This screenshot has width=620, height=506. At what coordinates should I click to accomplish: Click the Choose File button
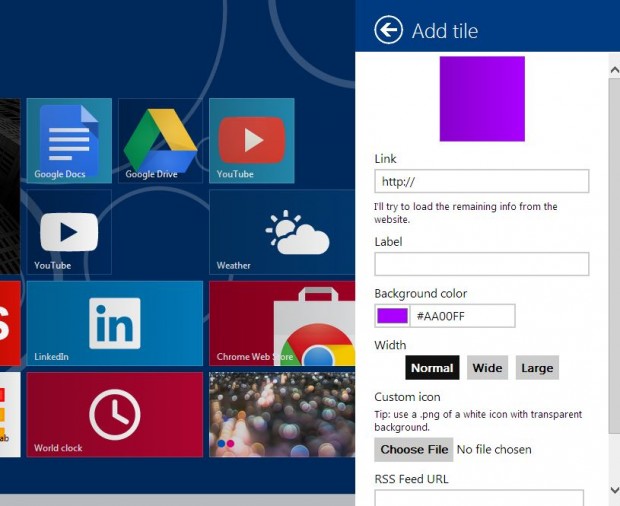coord(414,449)
